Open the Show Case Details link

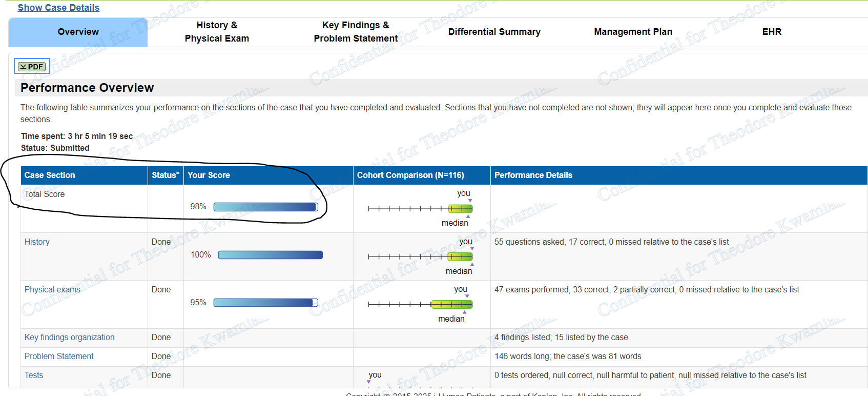(58, 8)
